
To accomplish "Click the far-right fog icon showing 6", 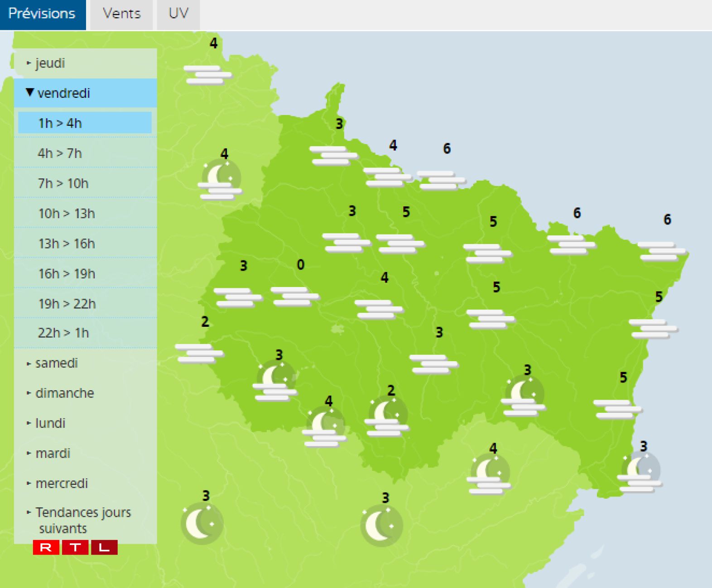I will (x=662, y=251).
